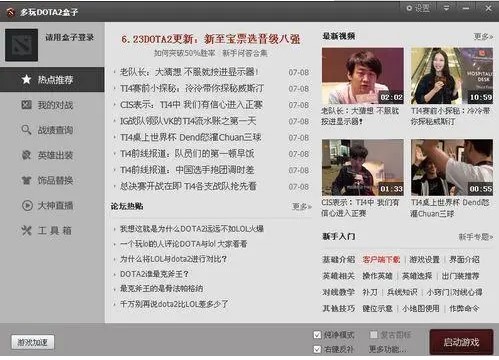Click the 饰品替换 sidebar icon
This screenshot has width=499, height=360.
[26, 180]
